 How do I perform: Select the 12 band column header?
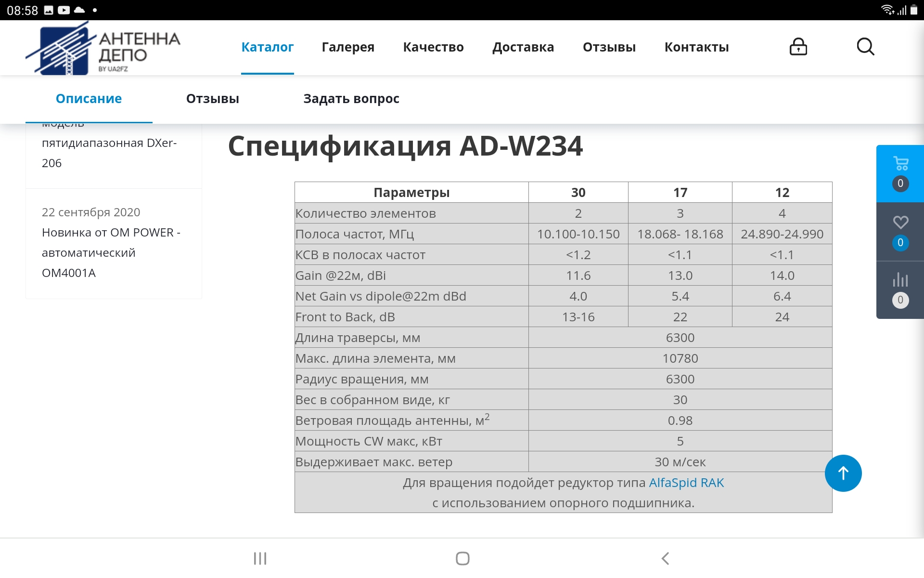tap(782, 193)
